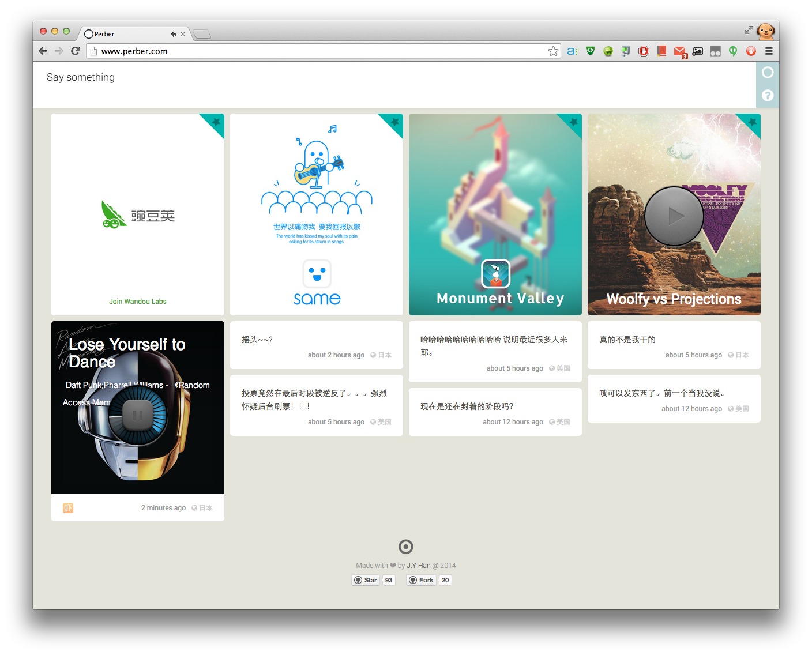Viewport: 812px width, 655px height.
Task: Open the '真的不是我干的' post
Action: point(674,345)
